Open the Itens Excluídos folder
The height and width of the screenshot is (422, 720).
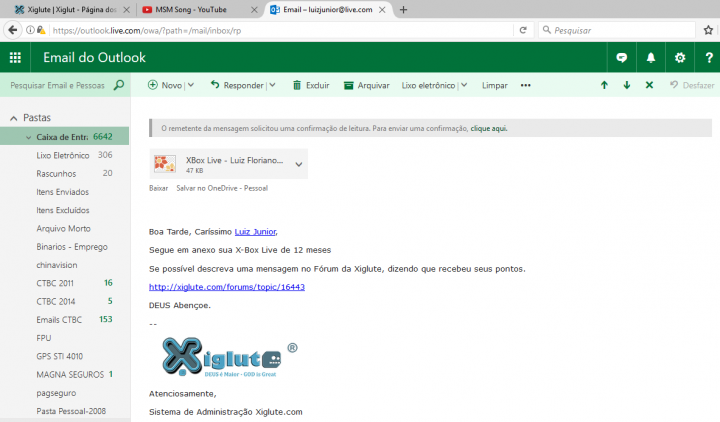pos(64,210)
